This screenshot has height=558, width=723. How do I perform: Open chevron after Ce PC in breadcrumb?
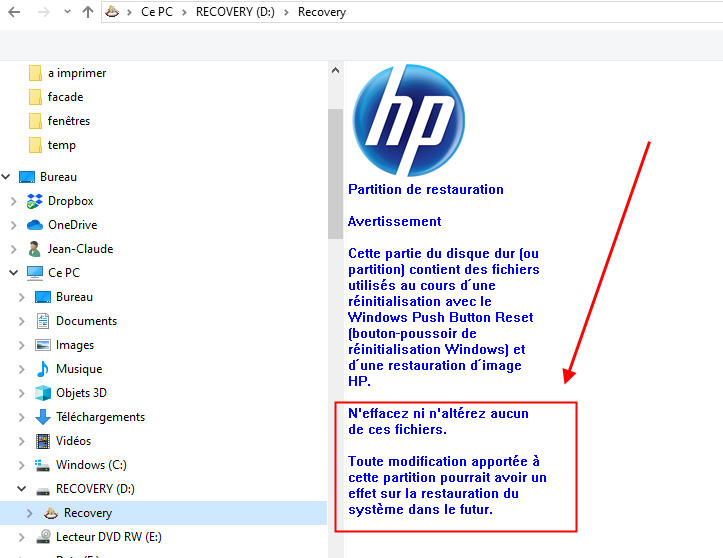(184, 12)
